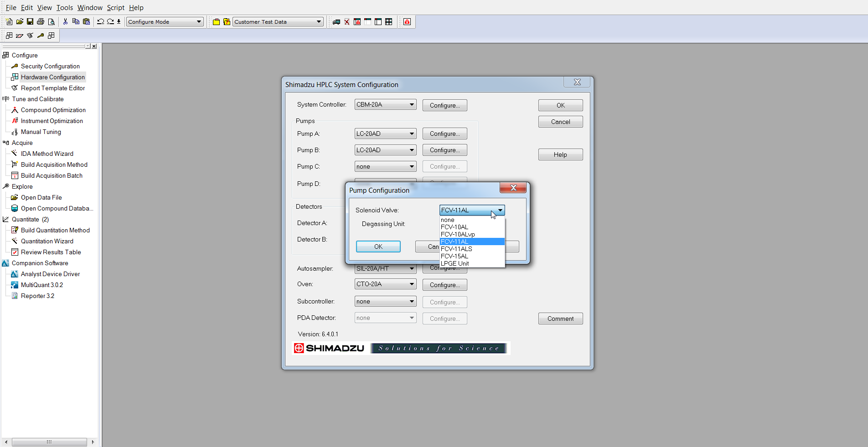Click the gold key icon in second toolbar

41,35
